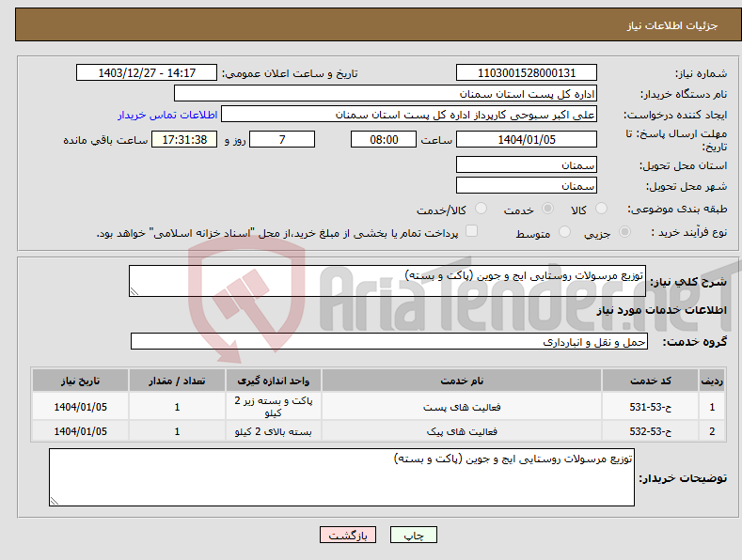Select the خدمت radio button

(547, 208)
